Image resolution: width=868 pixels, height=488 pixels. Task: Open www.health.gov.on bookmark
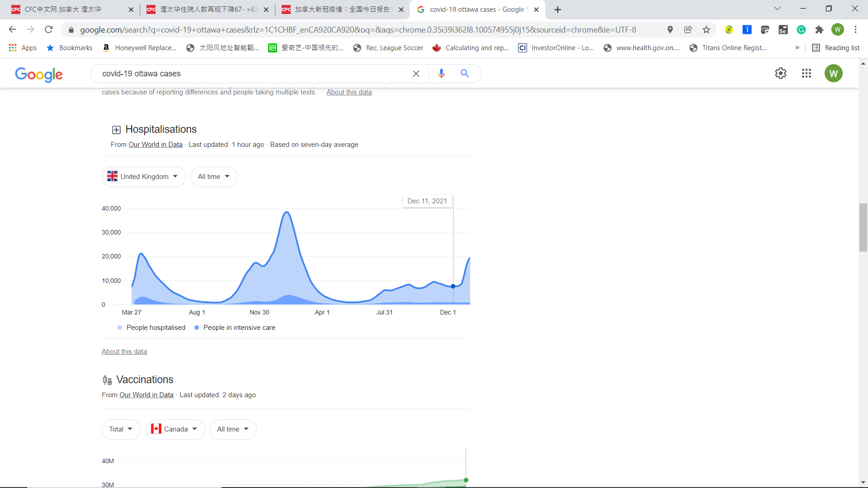(x=642, y=47)
